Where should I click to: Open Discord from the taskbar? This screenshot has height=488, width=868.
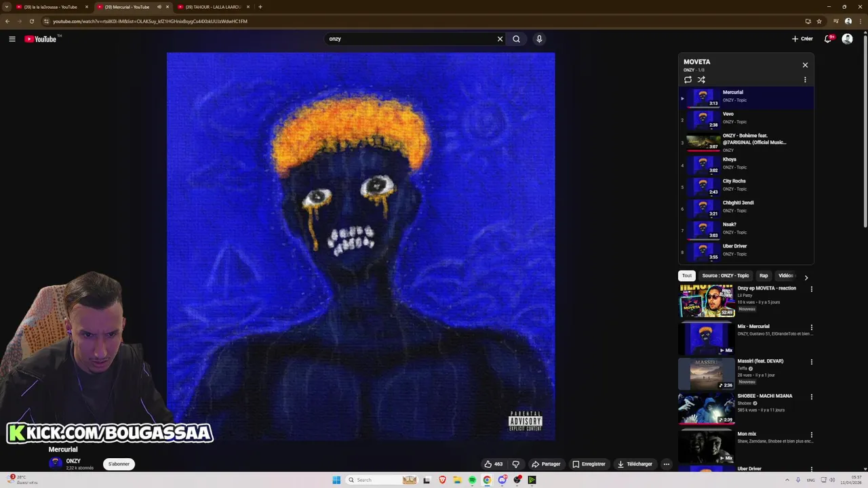click(502, 480)
